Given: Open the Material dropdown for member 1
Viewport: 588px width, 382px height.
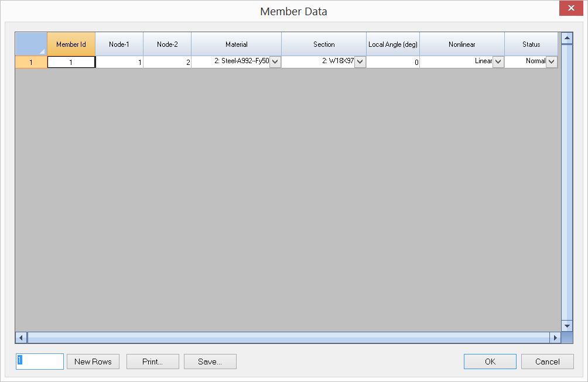Looking at the screenshot, I should click(x=275, y=61).
